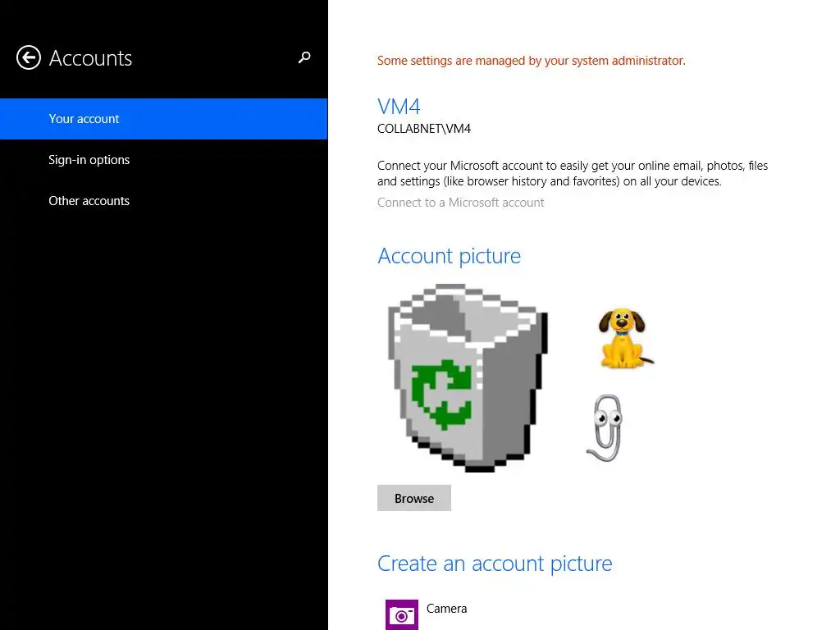The height and width of the screenshot is (630, 840).
Task: Open Sign-in options
Action: [89, 160]
